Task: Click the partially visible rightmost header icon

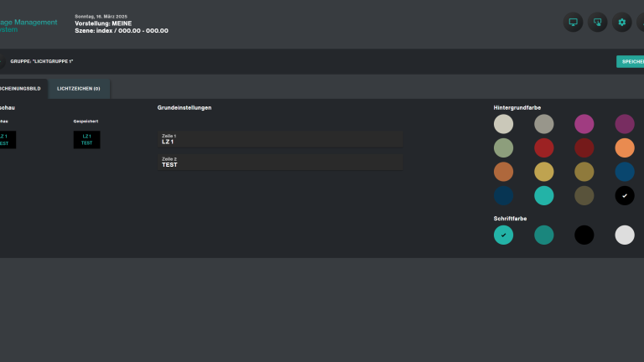Action: pos(641,23)
